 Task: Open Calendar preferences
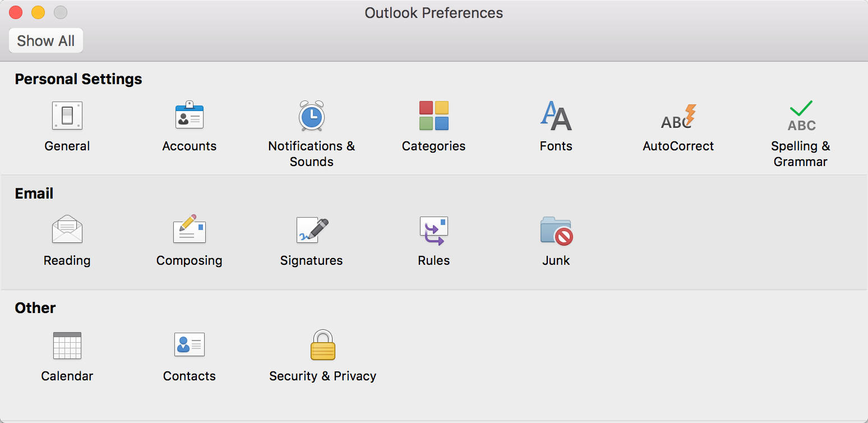(67, 345)
